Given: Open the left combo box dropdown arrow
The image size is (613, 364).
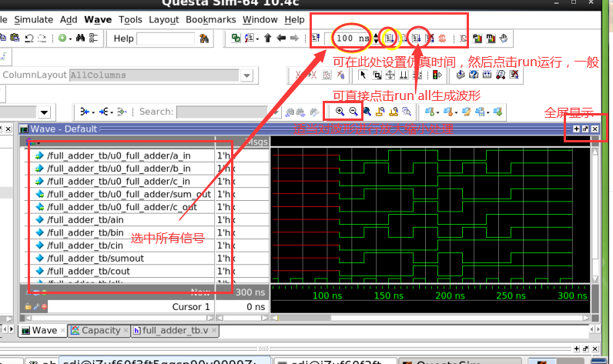Looking at the screenshot, I should coord(44,112).
